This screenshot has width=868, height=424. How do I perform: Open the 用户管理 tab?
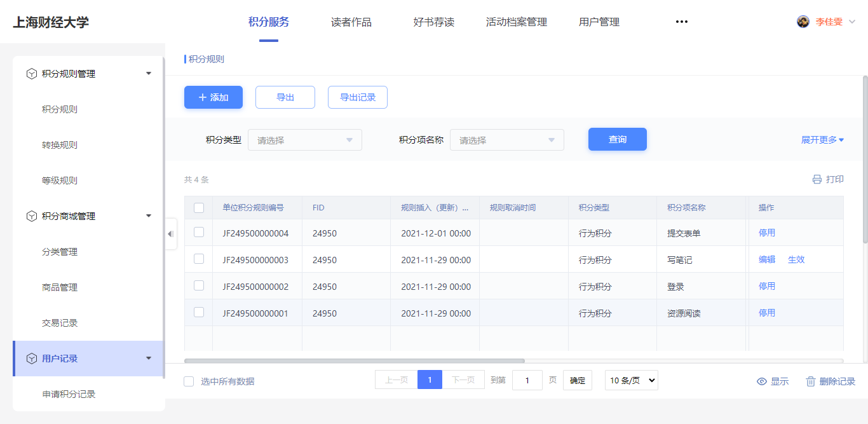click(599, 22)
